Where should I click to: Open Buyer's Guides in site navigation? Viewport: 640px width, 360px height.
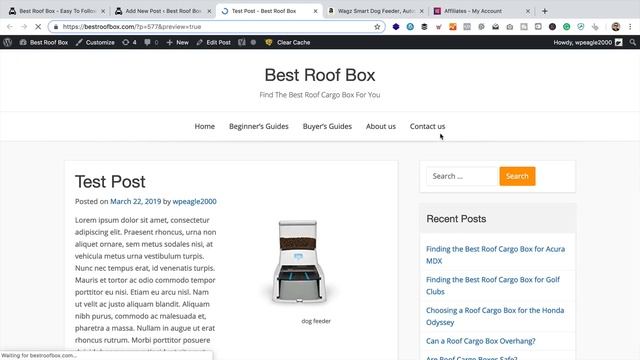click(x=327, y=126)
